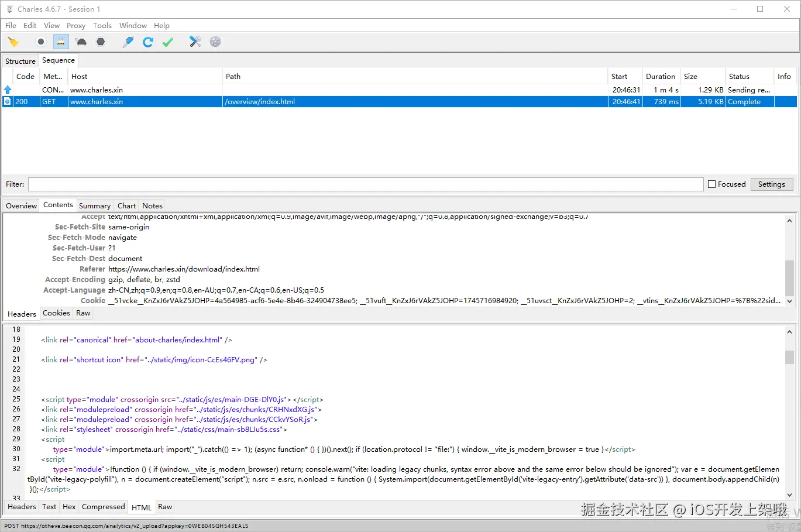Switch to response Hex tab
Screen dimensions: 801x532
69,507
